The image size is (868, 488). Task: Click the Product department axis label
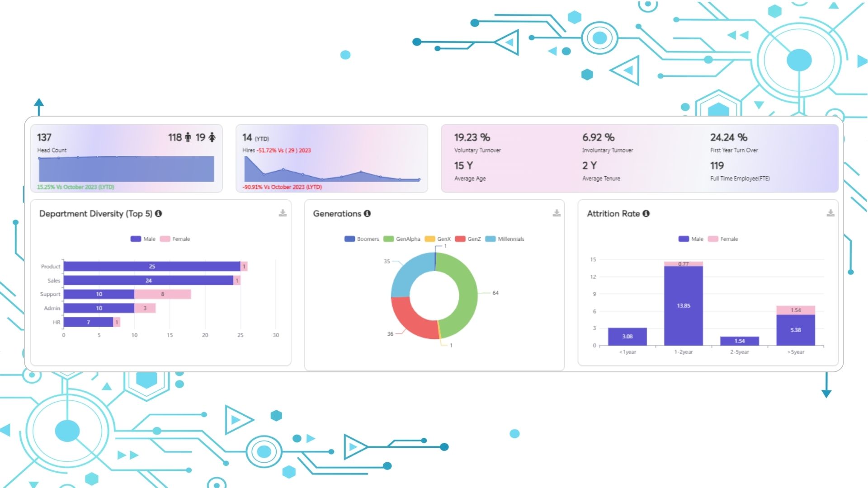pos(51,267)
